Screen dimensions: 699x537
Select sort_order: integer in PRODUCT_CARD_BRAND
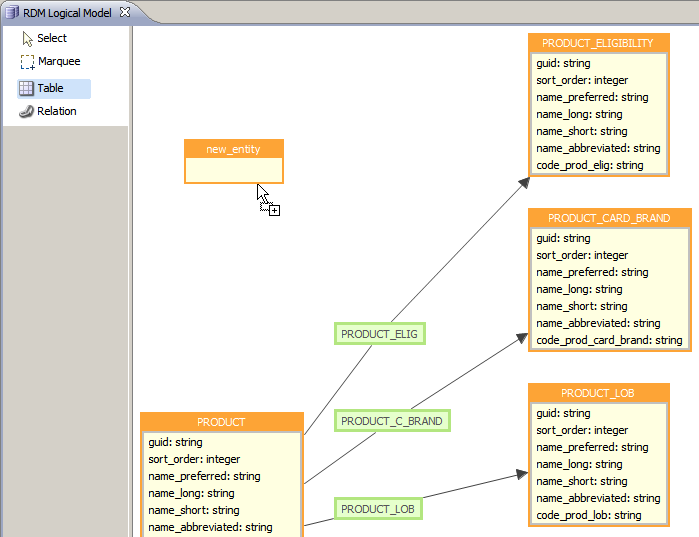pos(582,255)
